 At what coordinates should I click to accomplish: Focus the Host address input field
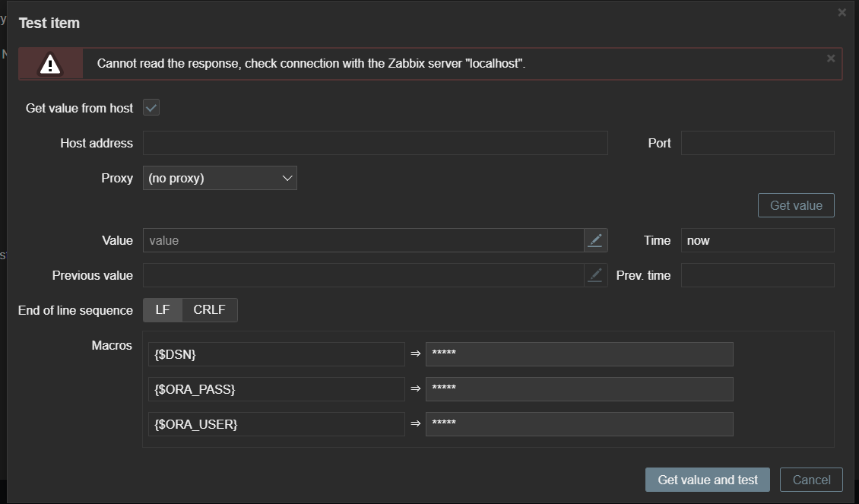[x=375, y=143]
